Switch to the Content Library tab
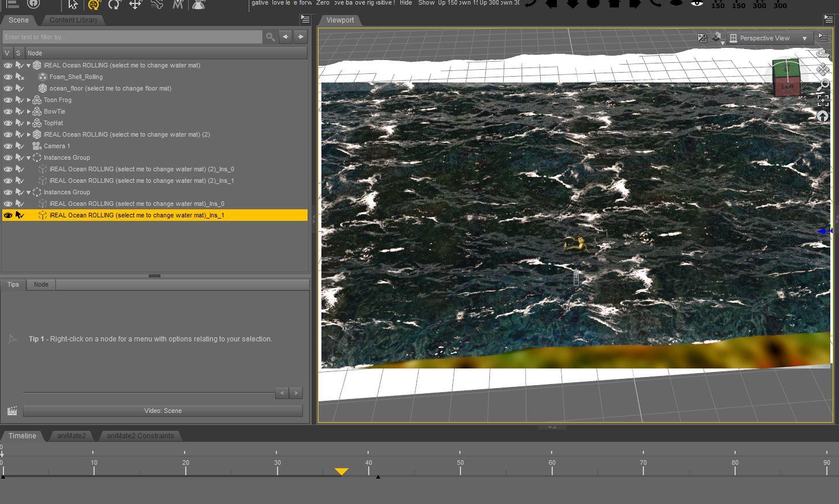The height and width of the screenshot is (504, 839). pyautogui.click(x=73, y=20)
